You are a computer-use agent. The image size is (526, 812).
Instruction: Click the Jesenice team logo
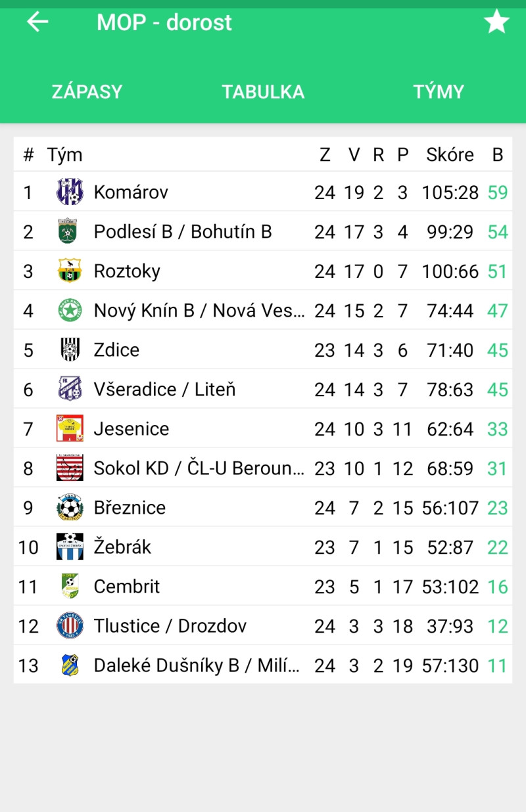click(70, 428)
